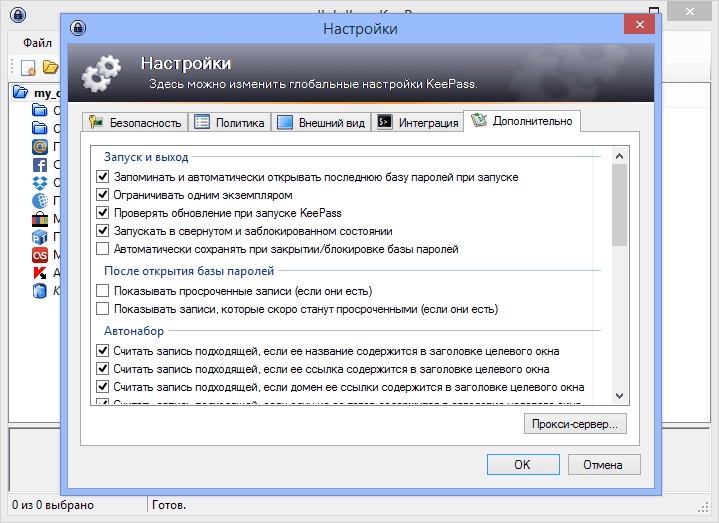
Task: Select the Last.fm group icon in tree
Action: pos(40,255)
